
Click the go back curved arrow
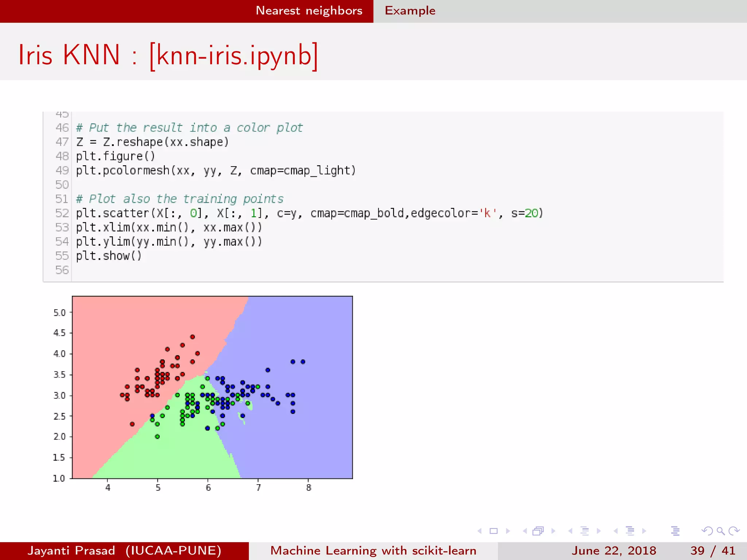[x=707, y=531]
